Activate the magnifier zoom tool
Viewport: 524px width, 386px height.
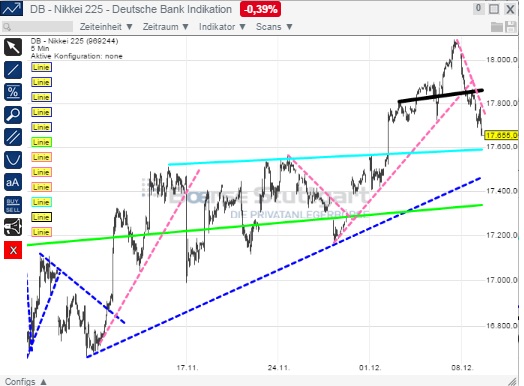click(x=13, y=115)
